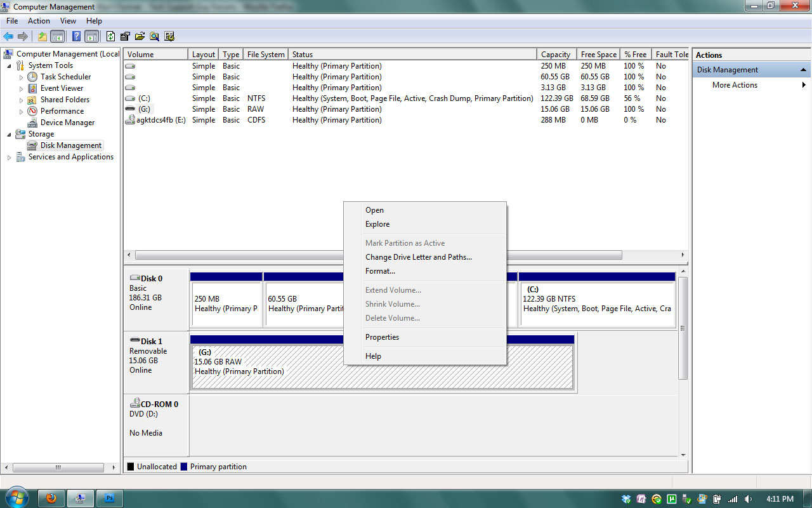Click the Event Viewer tree icon
Screen dimensions: 812x508
(x=32, y=88)
